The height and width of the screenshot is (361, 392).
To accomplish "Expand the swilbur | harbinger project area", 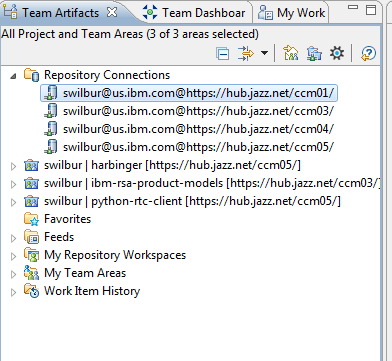I will [13, 166].
